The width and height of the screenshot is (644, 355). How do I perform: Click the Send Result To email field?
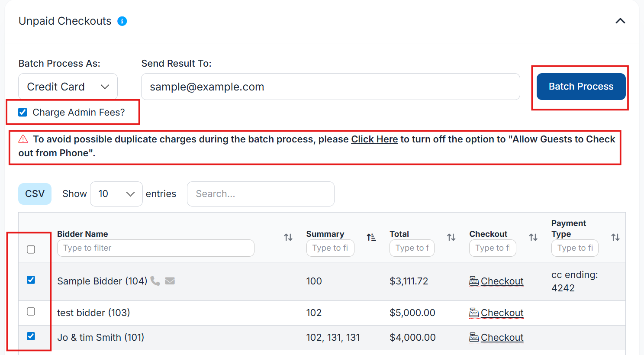(330, 87)
